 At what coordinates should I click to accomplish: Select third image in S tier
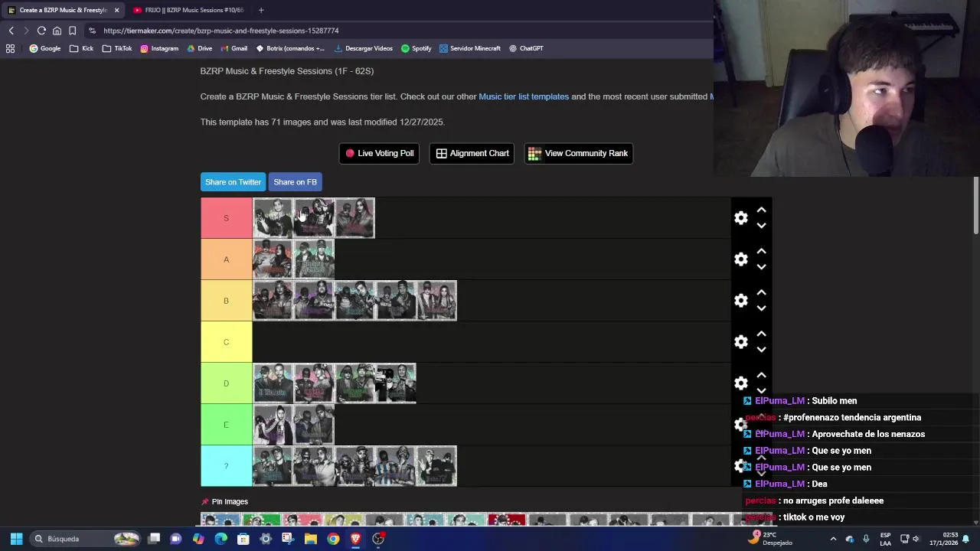click(x=354, y=218)
